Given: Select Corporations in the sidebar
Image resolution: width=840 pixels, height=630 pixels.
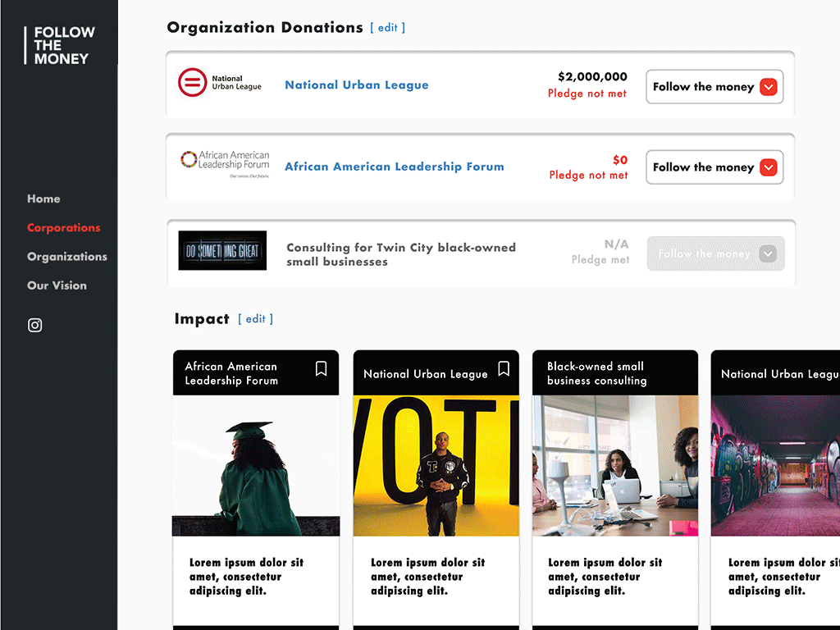Looking at the screenshot, I should [x=64, y=228].
